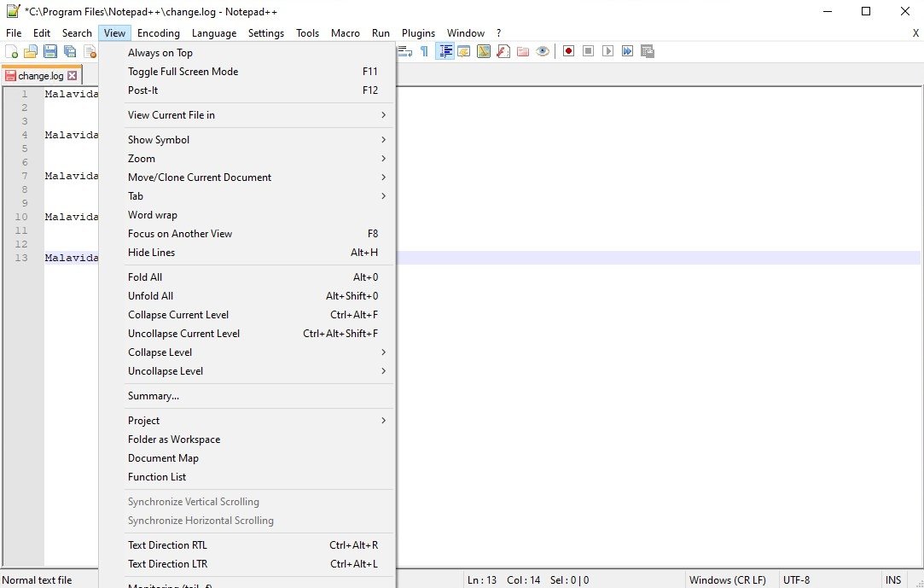Set Text Direction RTL

(247, 545)
